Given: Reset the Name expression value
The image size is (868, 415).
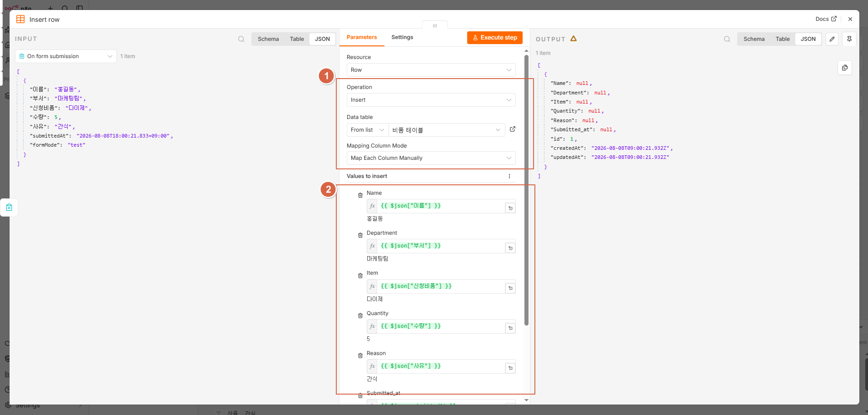Looking at the screenshot, I should (x=510, y=208).
